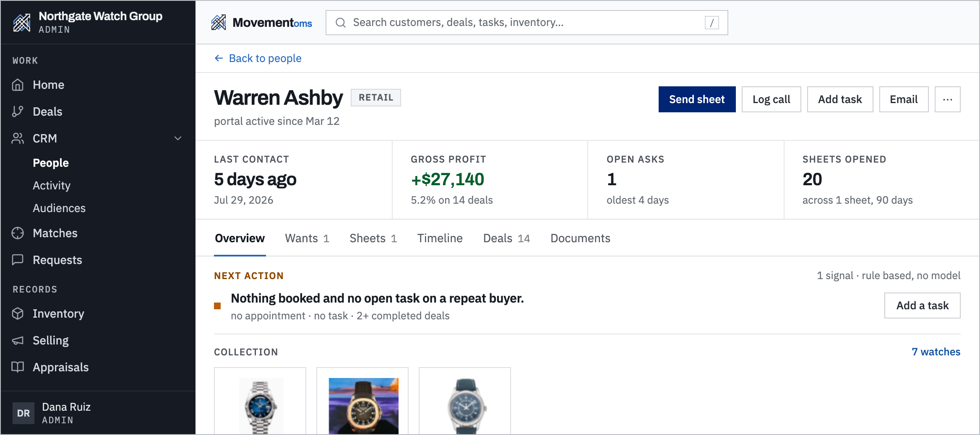Collapse the CRM section chevron
Image resolution: width=980 pixels, height=435 pixels.
point(178,138)
